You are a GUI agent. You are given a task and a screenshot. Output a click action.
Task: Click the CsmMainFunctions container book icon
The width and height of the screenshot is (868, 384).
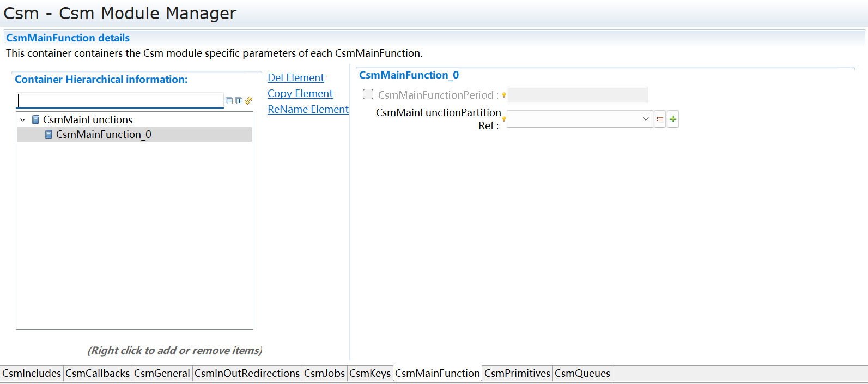(x=36, y=119)
